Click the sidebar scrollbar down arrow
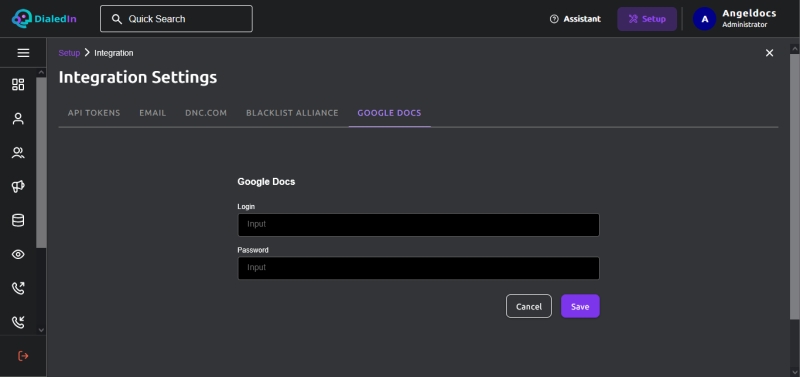 coord(41,330)
